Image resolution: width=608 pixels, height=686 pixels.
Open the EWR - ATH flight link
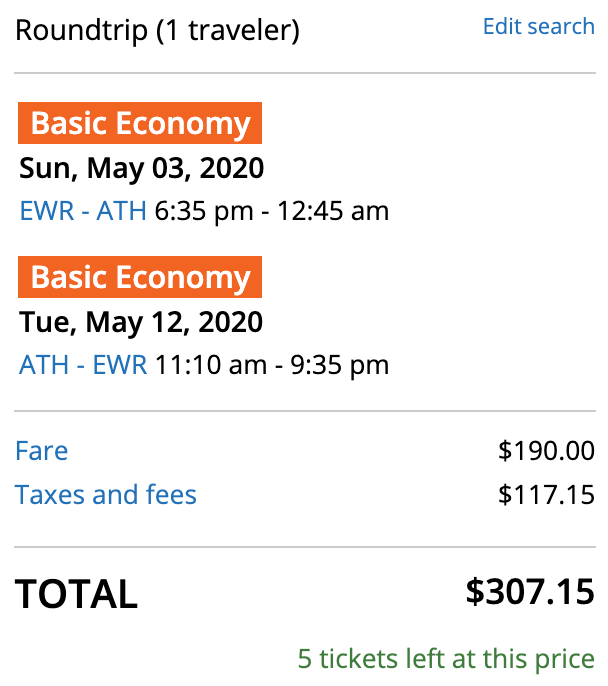[x=83, y=211]
